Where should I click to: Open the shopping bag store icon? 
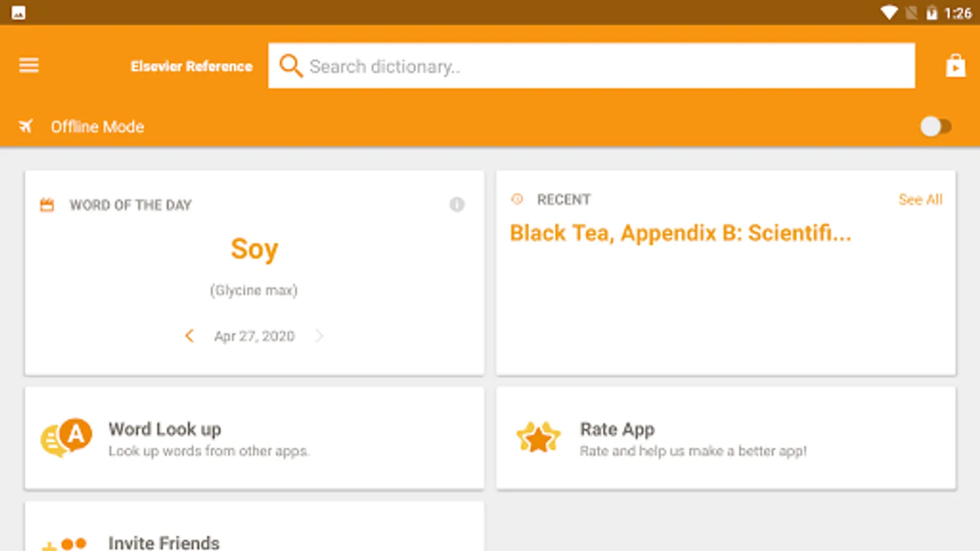coord(956,66)
